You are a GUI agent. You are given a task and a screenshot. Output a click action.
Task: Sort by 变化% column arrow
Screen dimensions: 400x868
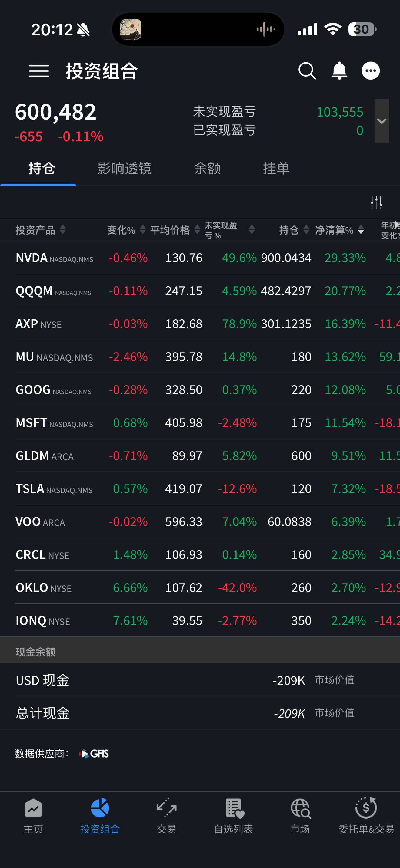click(143, 230)
